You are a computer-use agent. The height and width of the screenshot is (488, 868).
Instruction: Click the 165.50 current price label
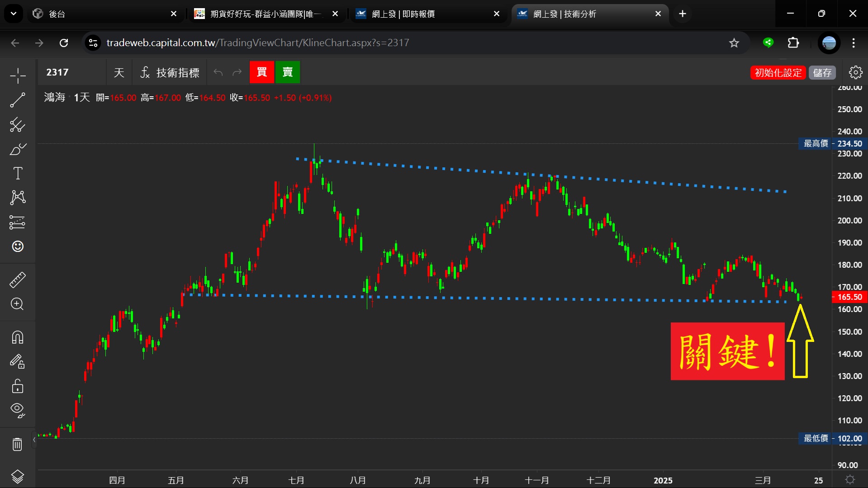tap(849, 297)
